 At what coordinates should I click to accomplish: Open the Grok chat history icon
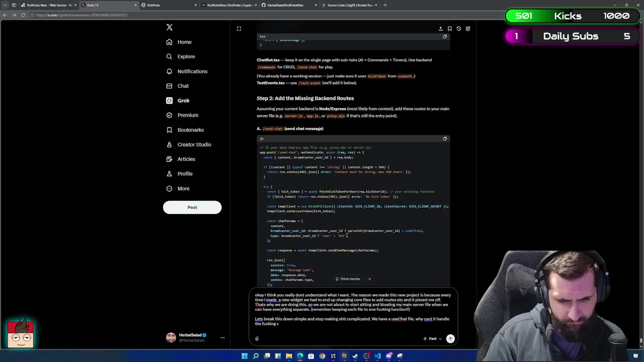point(458,29)
